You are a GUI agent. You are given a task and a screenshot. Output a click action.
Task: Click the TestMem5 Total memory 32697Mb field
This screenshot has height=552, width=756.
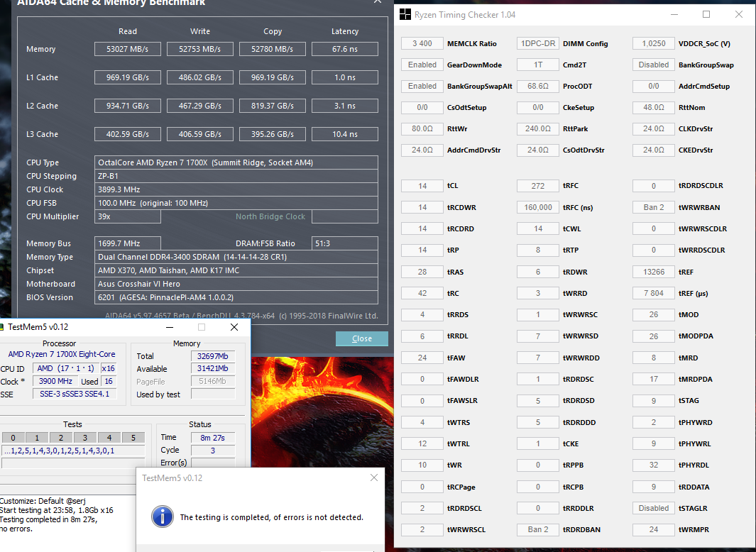click(213, 356)
